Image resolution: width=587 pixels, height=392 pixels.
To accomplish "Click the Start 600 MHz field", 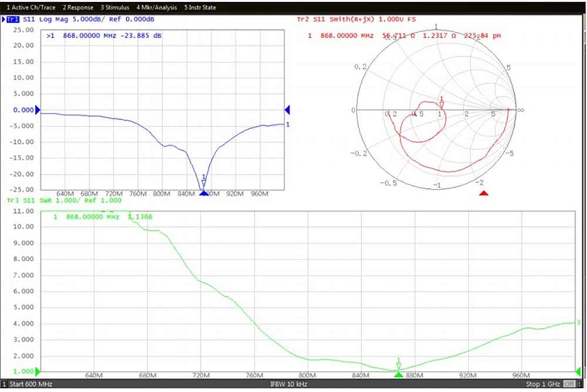I will coord(31,384).
